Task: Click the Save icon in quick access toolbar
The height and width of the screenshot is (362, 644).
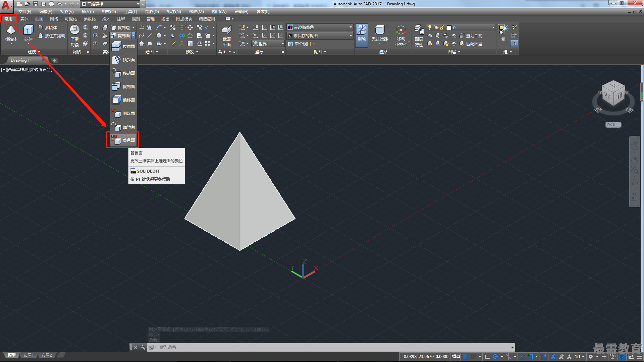Action: pyautogui.click(x=36, y=4)
